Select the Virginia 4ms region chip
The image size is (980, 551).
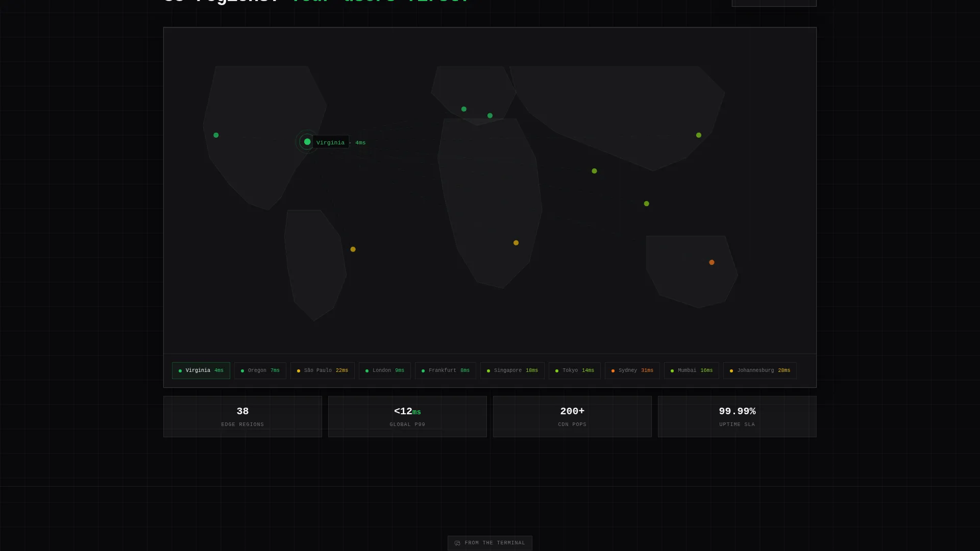coord(201,370)
